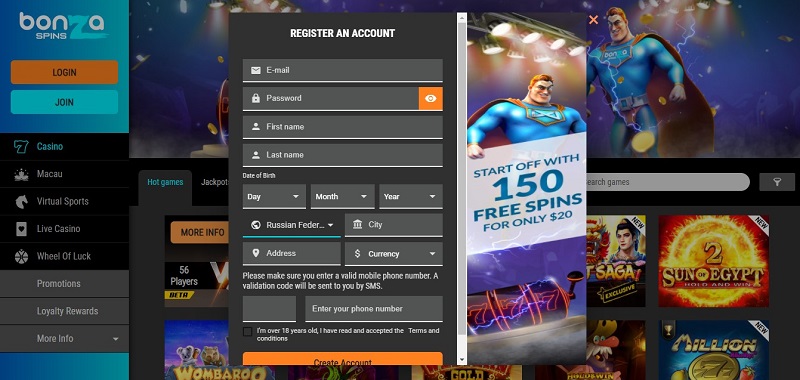The height and width of the screenshot is (380, 800).
Task: Click the orange LOGIN button
Action: coord(64,72)
